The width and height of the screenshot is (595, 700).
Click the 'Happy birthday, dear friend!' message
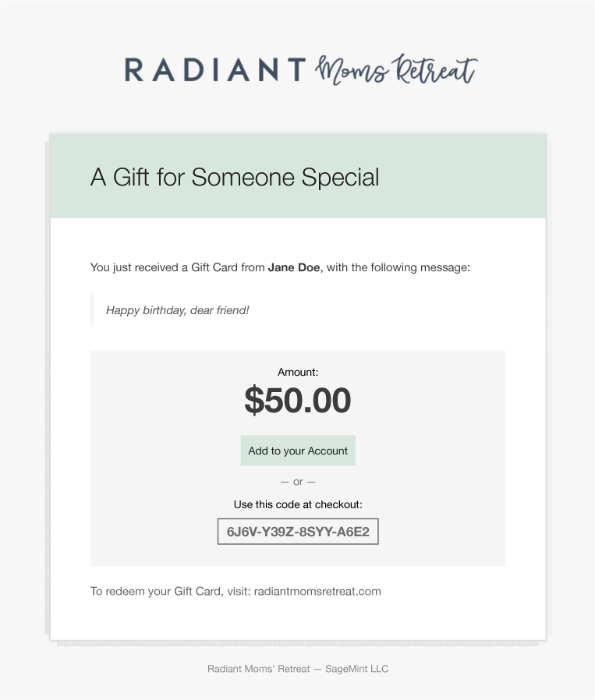[x=178, y=310]
